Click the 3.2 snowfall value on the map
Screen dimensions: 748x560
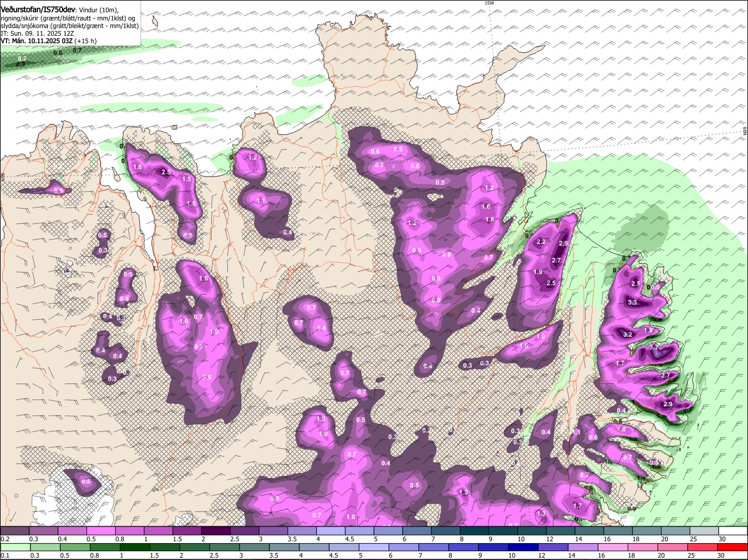coord(628,334)
